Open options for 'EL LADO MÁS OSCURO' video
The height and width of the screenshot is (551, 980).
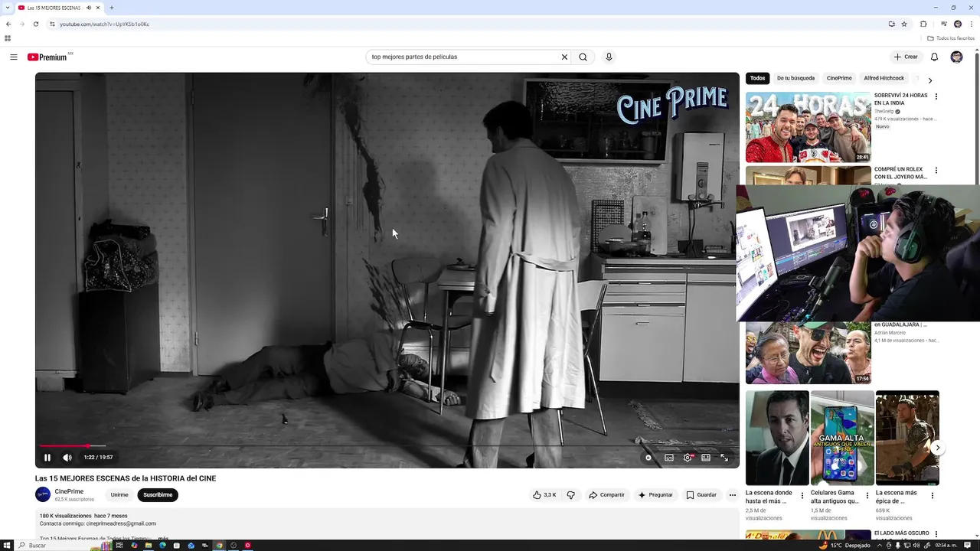pyautogui.click(x=936, y=534)
